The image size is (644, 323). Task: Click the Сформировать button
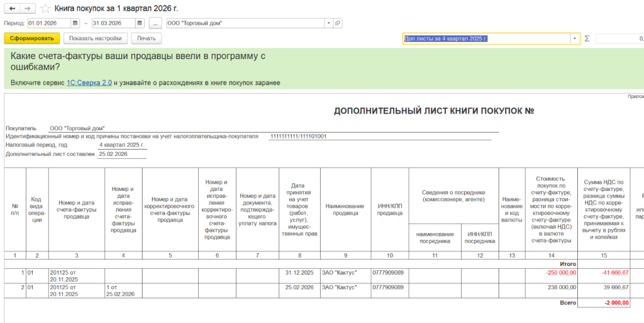pyautogui.click(x=31, y=38)
